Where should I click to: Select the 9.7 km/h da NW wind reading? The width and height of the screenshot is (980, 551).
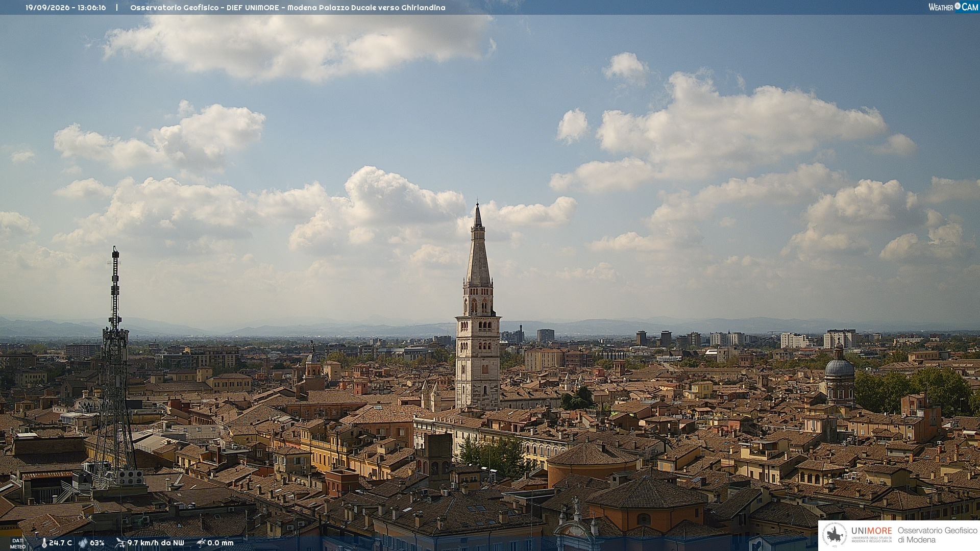(156, 543)
